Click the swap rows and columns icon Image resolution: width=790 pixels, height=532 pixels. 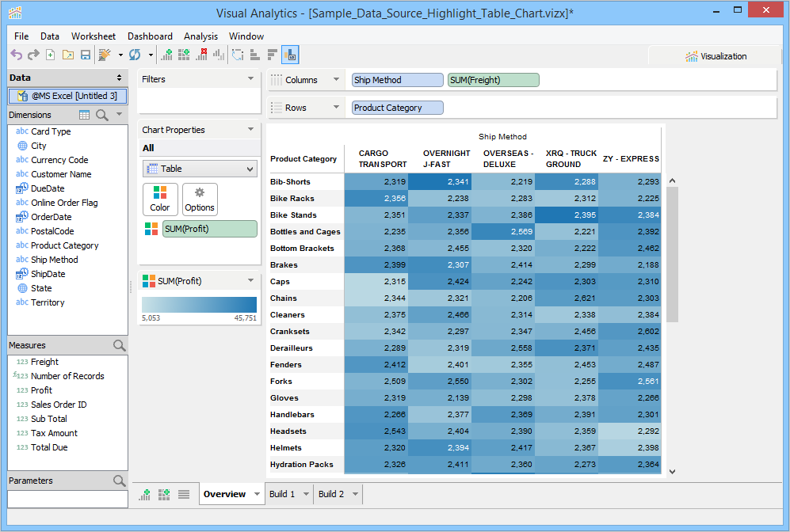(237, 55)
